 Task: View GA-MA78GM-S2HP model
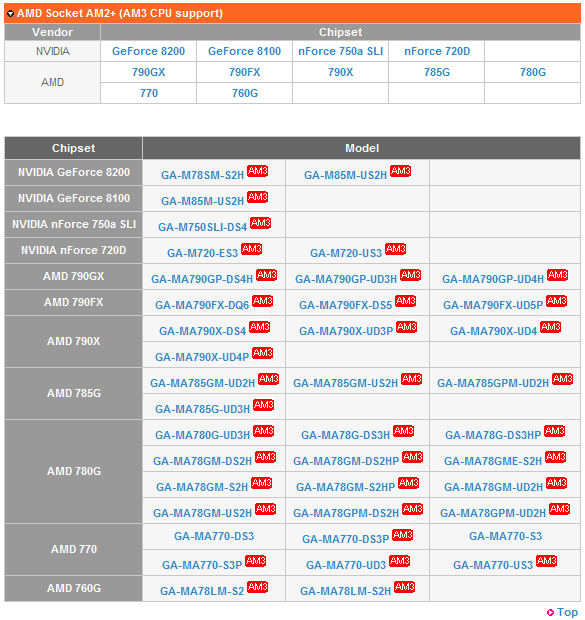click(x=346, y=488)
